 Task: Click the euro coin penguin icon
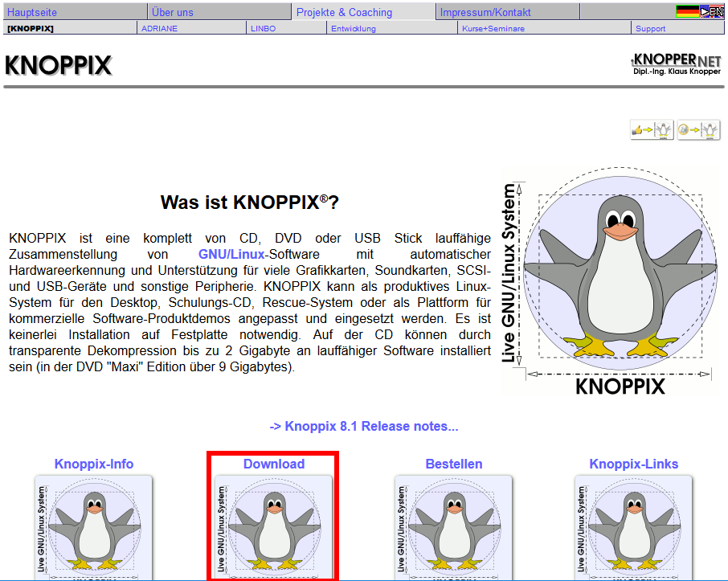(x=698, y=130)
